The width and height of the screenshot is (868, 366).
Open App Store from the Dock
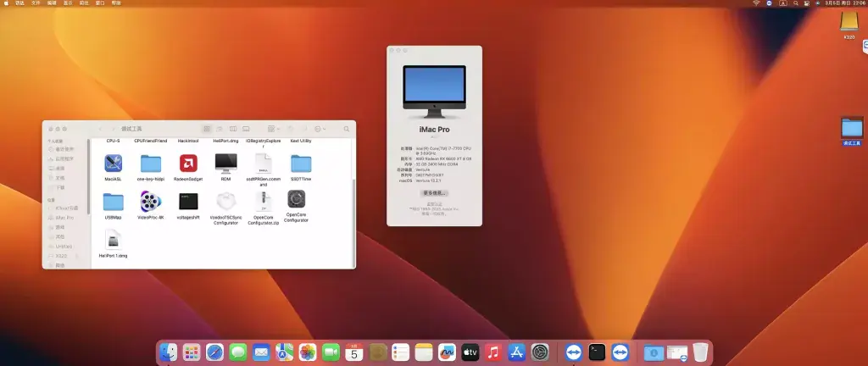[516, 352]
